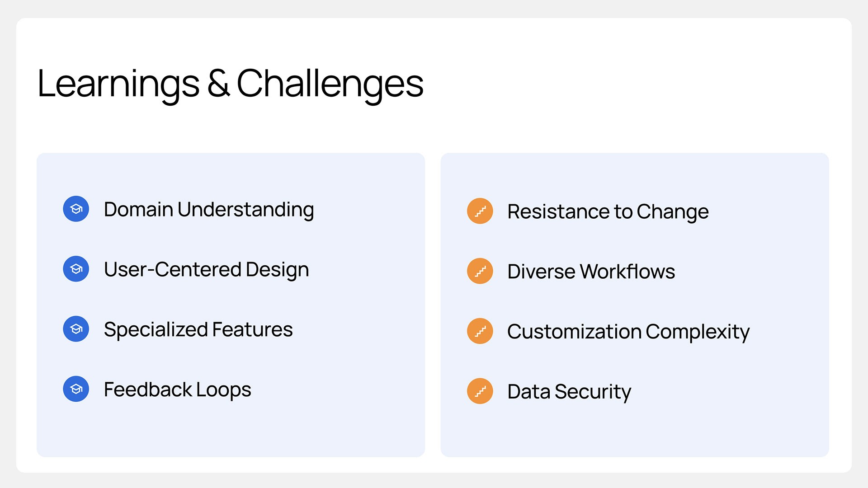Select the Feedback Loops label
The height and width of the screenshot is (488, 868).
178,390
